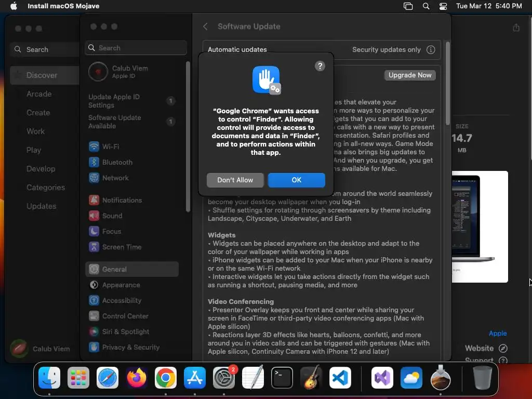Open Weather app from the Dock
Viewport: 532px width, 399px height.
(411, 378)
